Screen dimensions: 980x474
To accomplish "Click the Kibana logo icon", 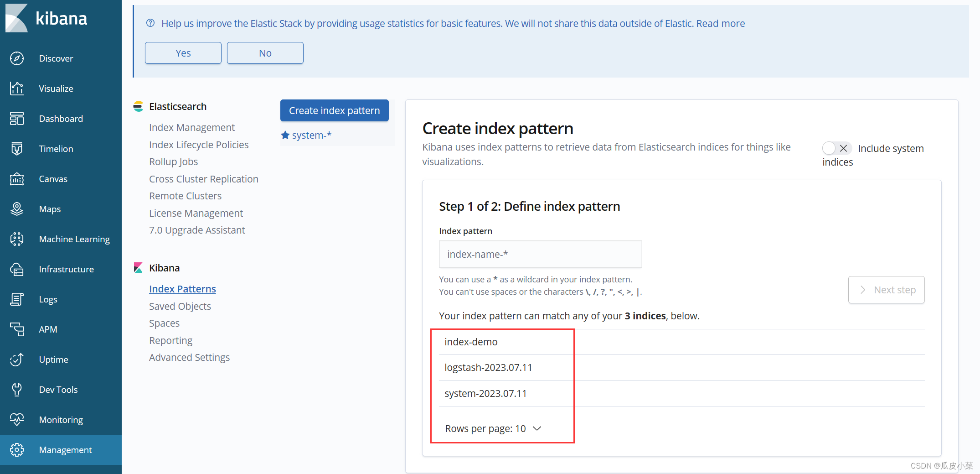I will (17, 18).
